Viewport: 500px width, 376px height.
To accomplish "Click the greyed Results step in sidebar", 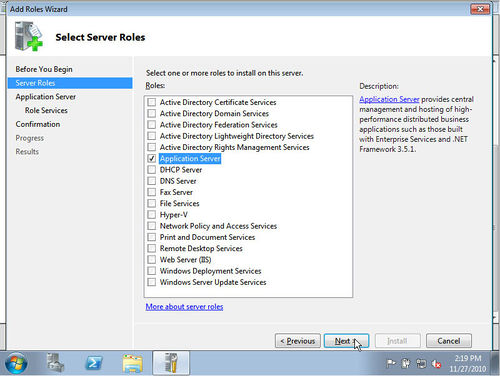I will [x=27, y=152].
